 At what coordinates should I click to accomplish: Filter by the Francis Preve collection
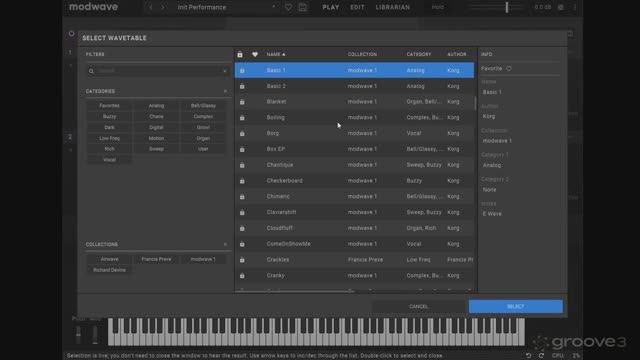click(156, 259)
